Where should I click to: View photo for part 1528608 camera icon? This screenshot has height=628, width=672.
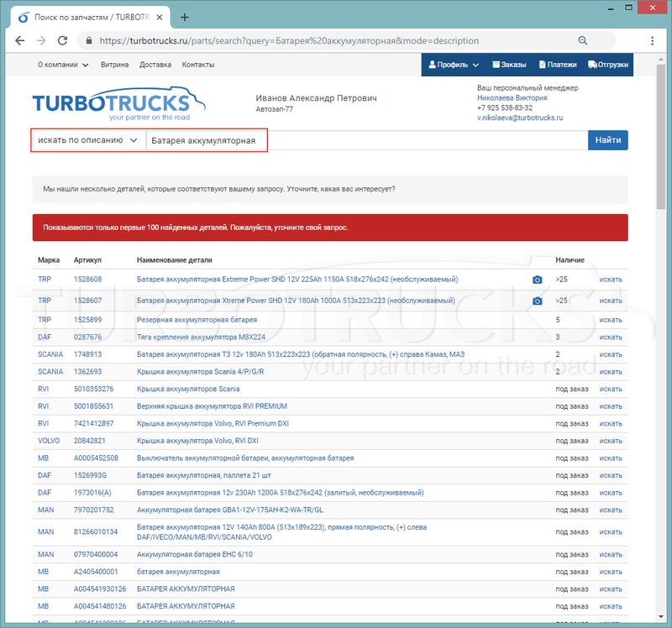[x=537, y=280]
